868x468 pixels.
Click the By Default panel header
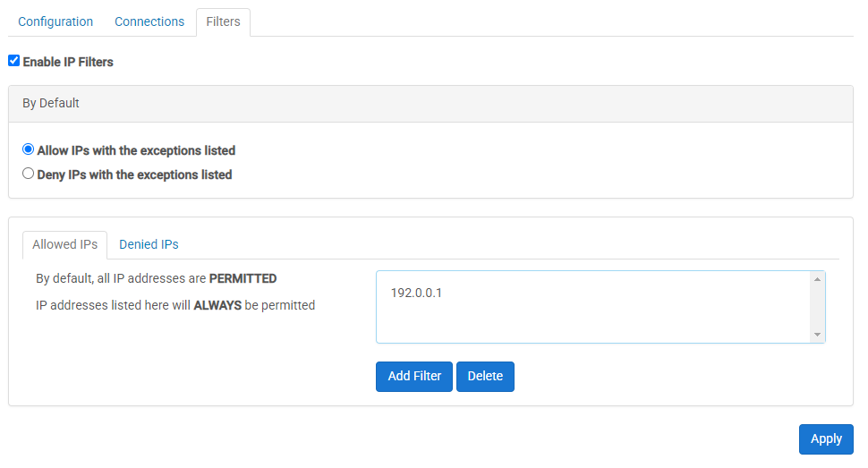430,104
